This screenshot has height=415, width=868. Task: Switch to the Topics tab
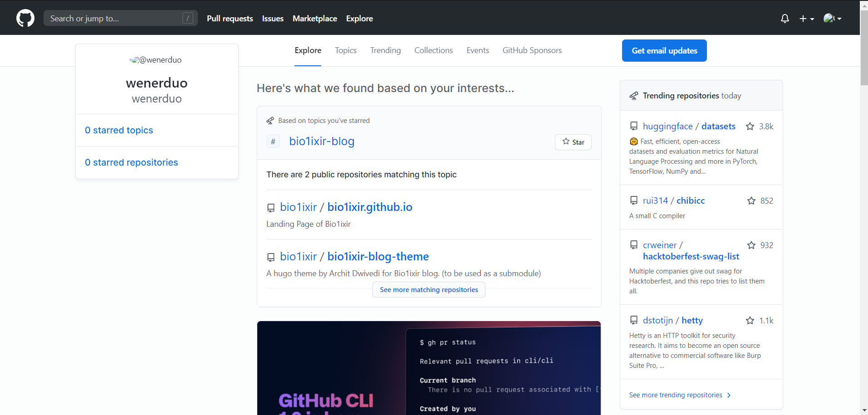(346, 50)
